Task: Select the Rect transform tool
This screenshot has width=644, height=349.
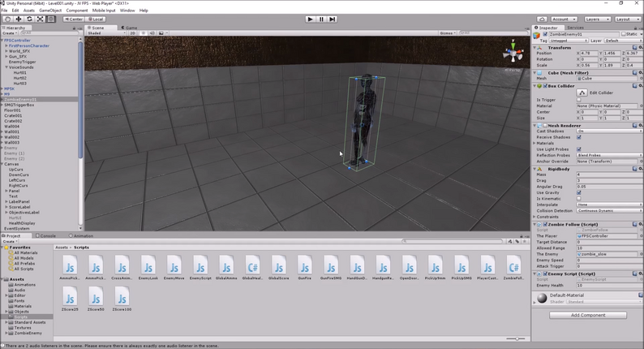Action: [x=50, y=19]
